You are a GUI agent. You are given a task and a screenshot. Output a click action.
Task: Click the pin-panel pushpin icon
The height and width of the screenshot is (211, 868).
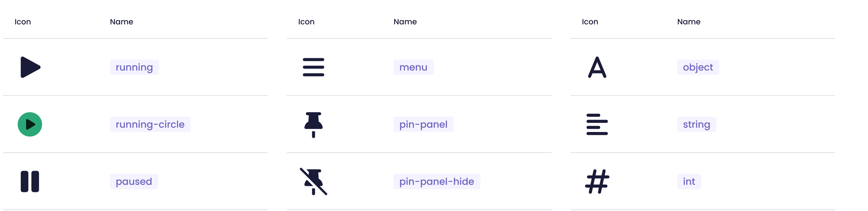point(313,124)
